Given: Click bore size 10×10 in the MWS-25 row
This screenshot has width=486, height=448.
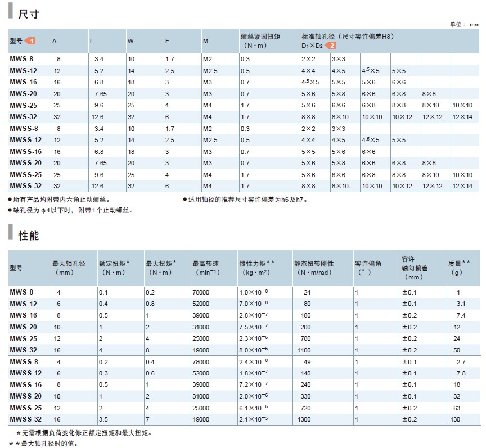Looking at the screenshot, I should pyautogui.click(x=462, y=105).
